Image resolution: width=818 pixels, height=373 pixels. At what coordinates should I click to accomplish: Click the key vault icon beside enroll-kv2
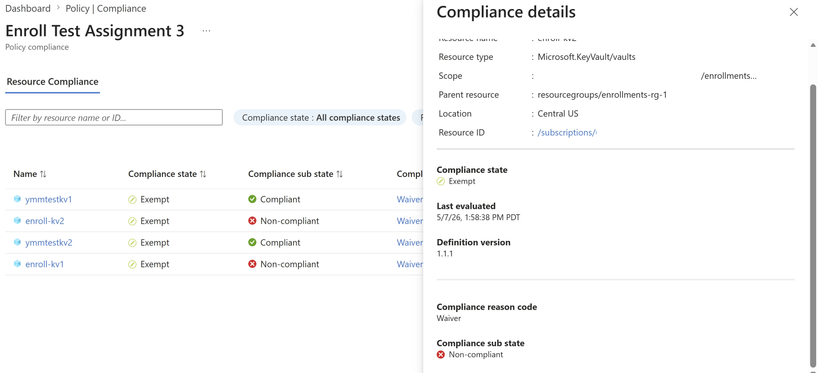[x=17, y=221]
